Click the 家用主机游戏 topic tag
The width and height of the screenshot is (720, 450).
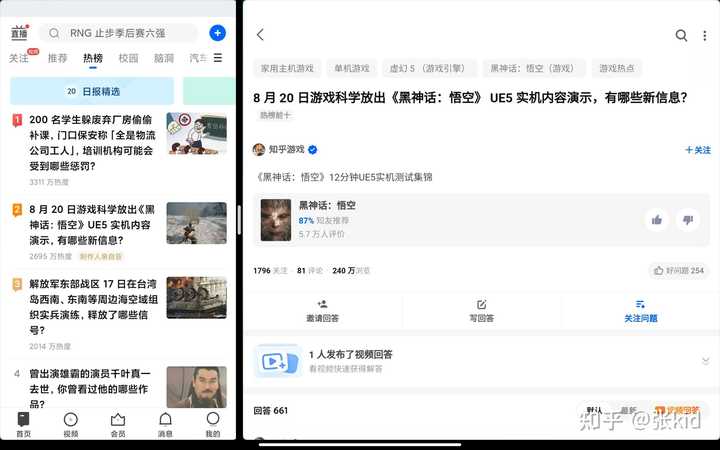(287, 68)
